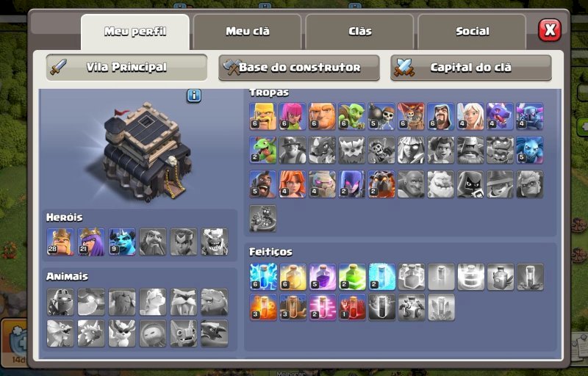Tap the Lava Hound troop icon
This screenshot has width=588, height=376.
tap(381, 184)
